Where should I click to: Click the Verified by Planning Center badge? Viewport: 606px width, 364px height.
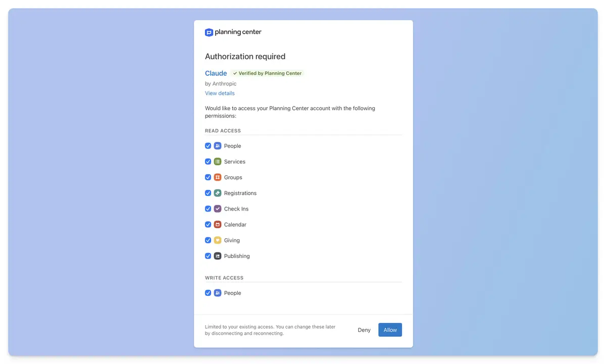267,73
